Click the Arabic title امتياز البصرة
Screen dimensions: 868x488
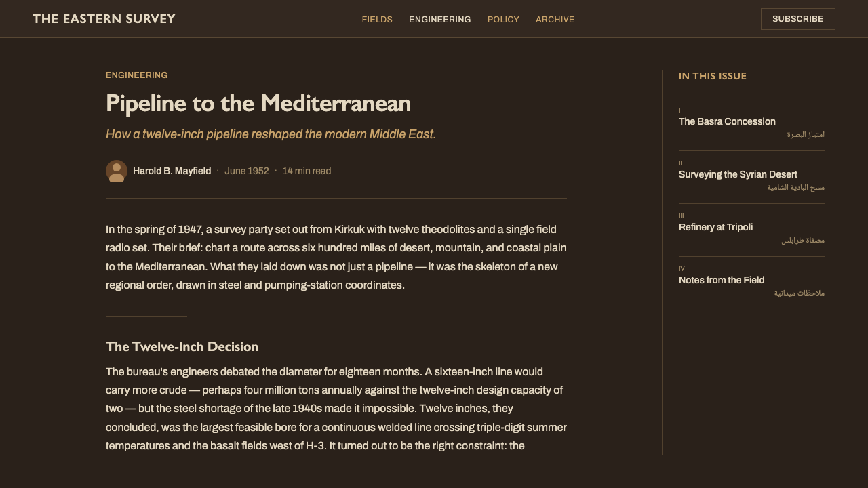pos(806,134)
